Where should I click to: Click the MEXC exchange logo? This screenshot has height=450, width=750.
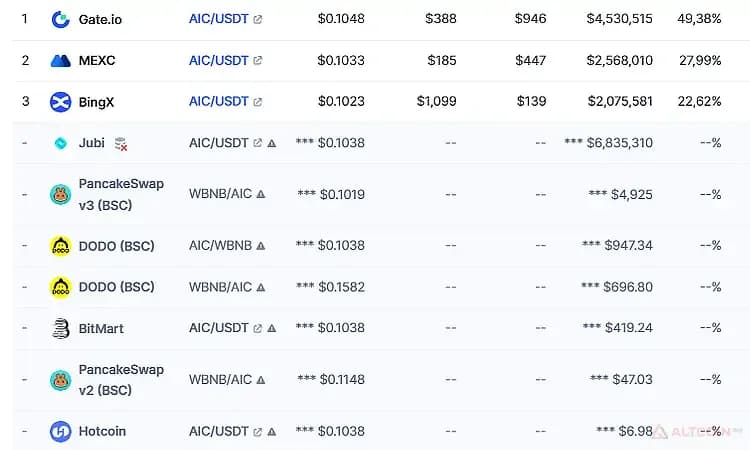pyautogui.click(x=60, y=61)
